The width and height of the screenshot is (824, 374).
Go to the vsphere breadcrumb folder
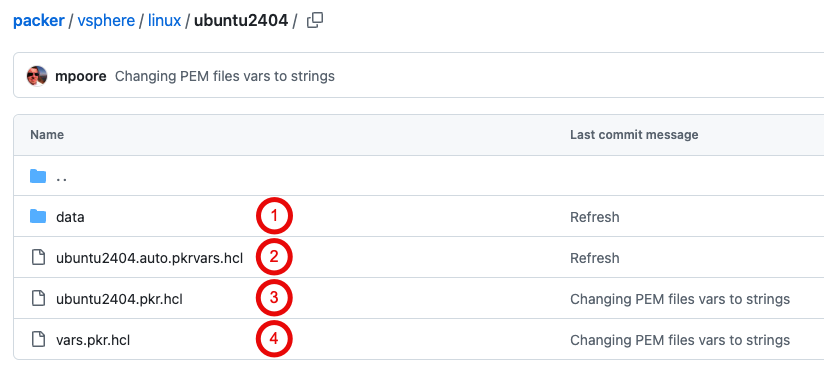[x=106, y=21]
